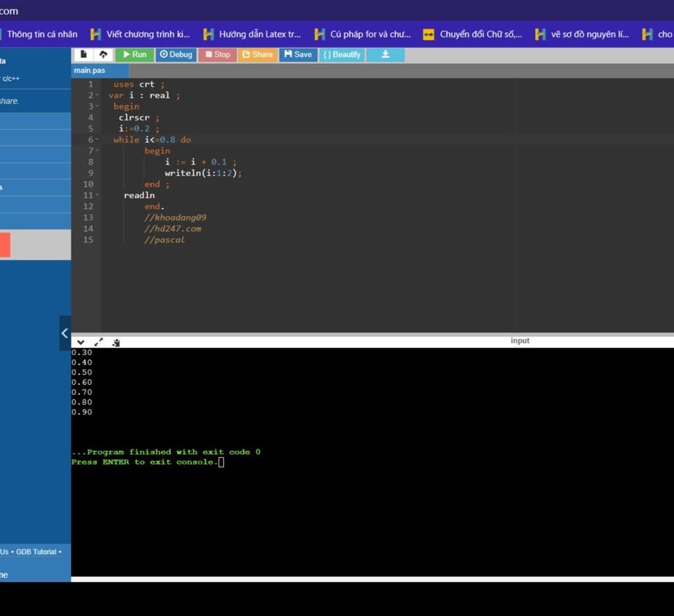This screenshot has height=616, width=674.
Task: Click the '//pascal' comment line
Action: click(x=165, y=240)
